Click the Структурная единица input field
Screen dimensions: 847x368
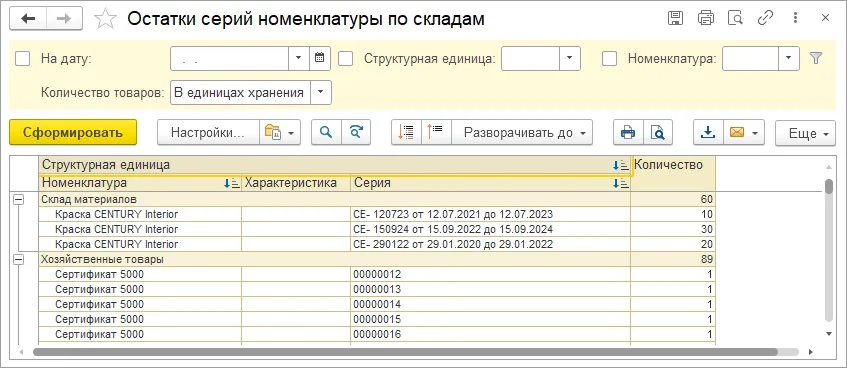530,58
